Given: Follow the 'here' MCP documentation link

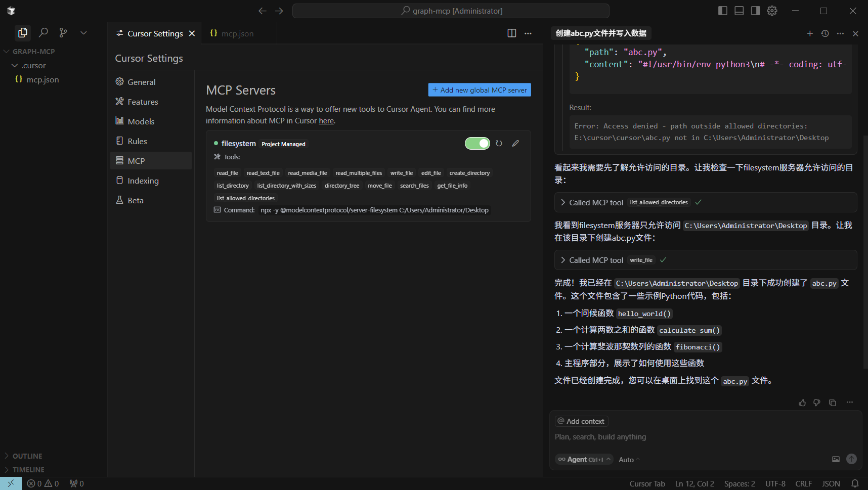Looking at the screenshot, I should [326, 121].
